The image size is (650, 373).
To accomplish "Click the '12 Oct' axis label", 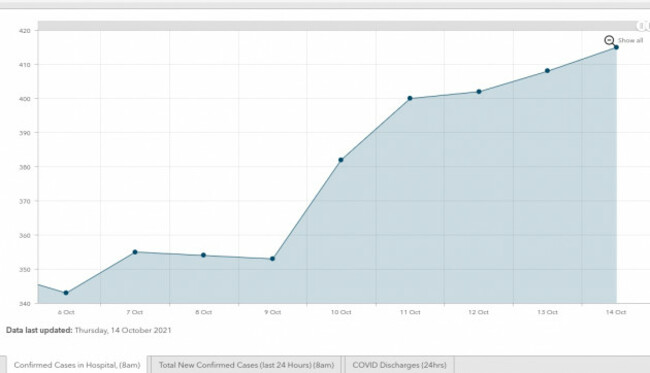I will click(479, 312).
